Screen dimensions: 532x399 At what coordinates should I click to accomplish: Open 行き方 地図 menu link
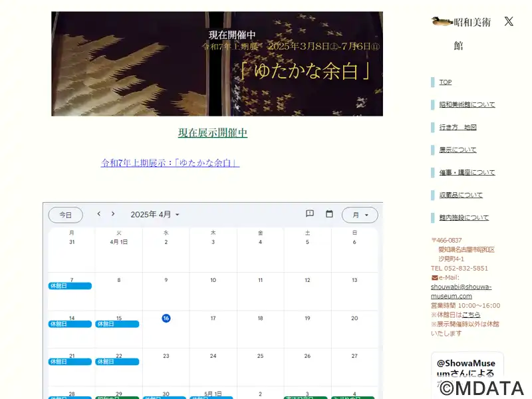click(458, 127)
